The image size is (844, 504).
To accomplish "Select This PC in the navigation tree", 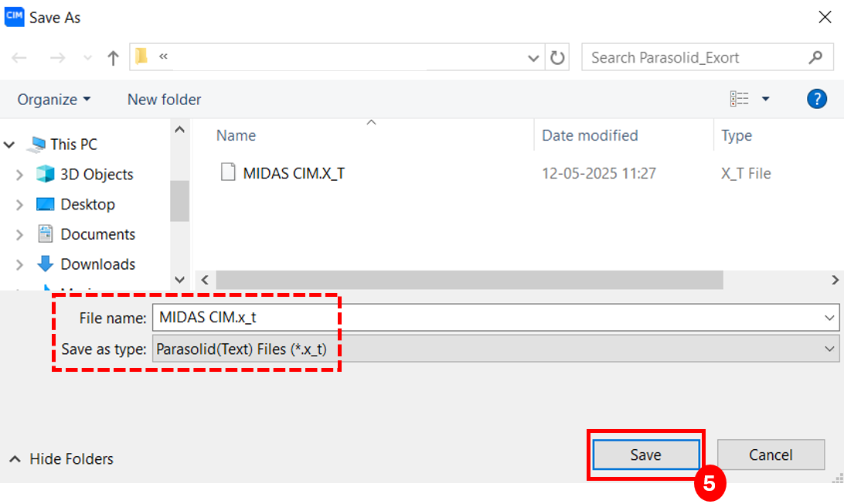I will [73, 145].
